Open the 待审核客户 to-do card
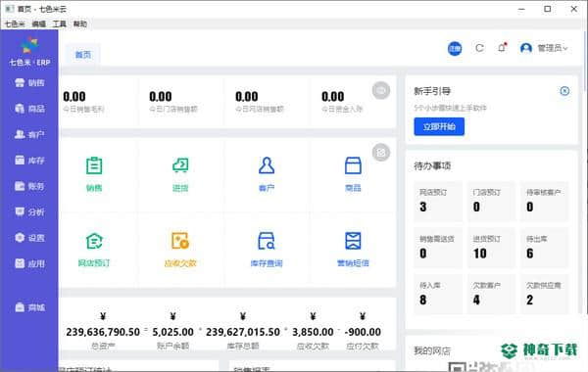Screen dimensions: 588x372 click(x=545, y=202)
